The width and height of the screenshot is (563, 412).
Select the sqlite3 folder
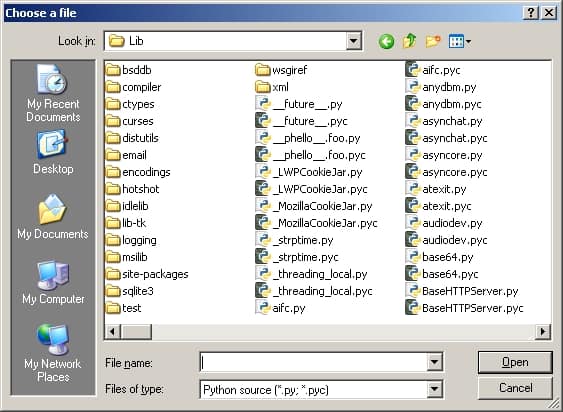click(x=130, y=291)
